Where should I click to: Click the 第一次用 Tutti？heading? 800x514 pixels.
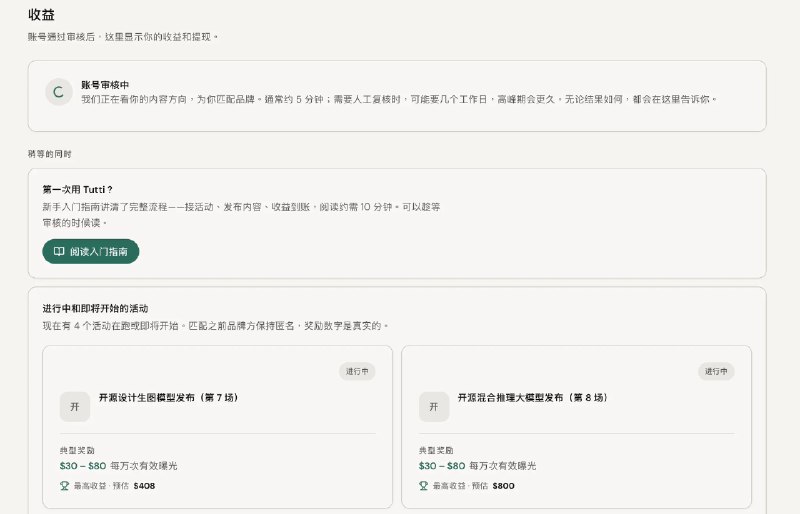click(78, 189)
